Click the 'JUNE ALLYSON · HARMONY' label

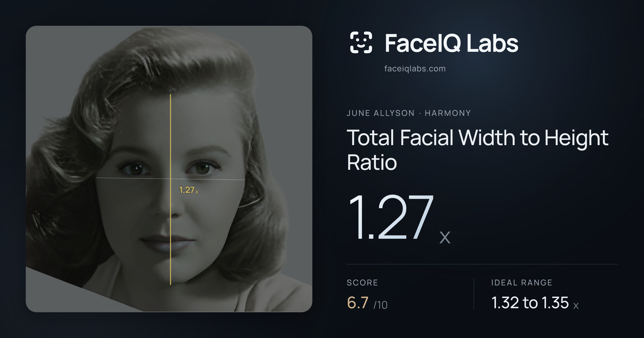pos(409,113)
